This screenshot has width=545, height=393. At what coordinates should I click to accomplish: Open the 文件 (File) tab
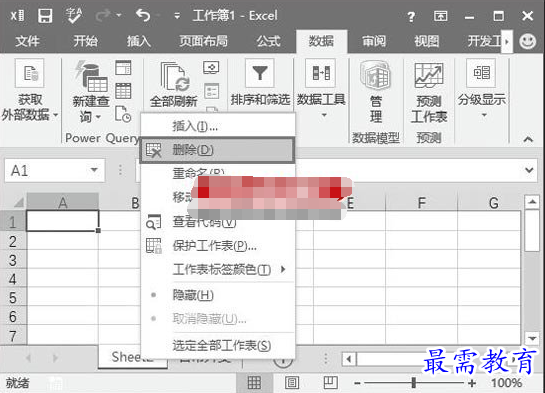click(x=27, y=41)
